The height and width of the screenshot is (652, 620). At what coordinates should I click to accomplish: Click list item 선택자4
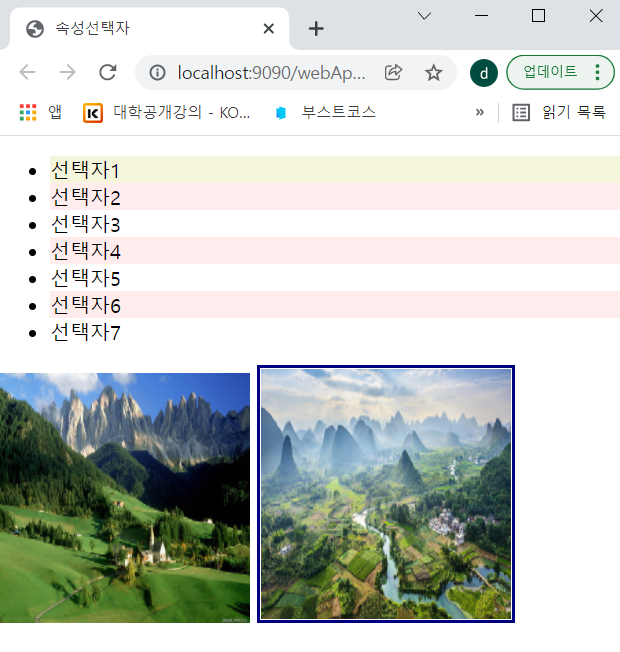[335, 251]
